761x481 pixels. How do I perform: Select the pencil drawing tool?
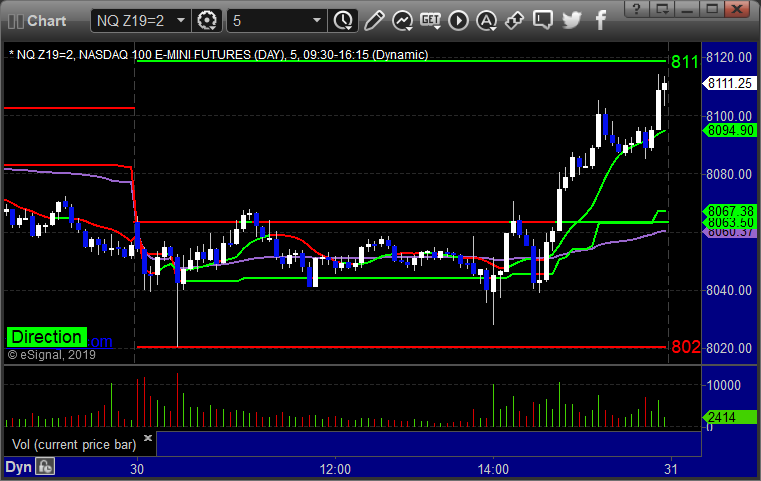click(374, 21)
